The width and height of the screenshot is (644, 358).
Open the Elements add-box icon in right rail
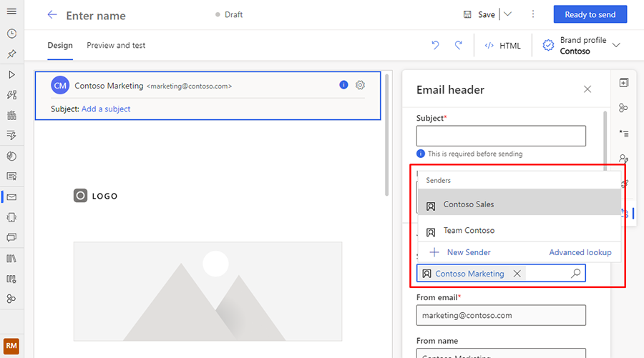coord(624,82)
